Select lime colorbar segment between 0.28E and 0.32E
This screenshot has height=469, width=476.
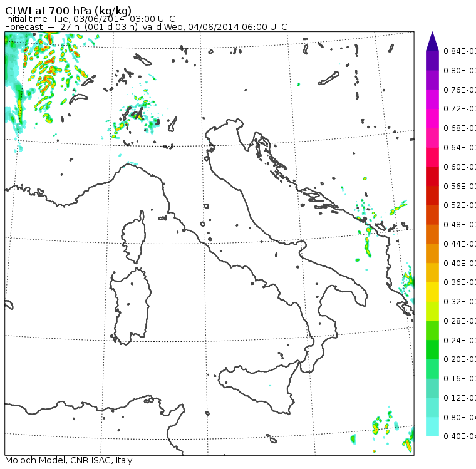pyautogui.click(x=432, y=311)
